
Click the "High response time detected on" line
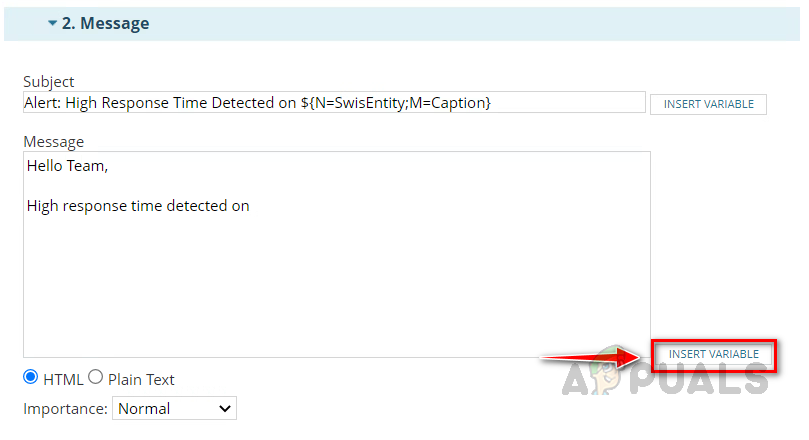click(x=138, y=206)
